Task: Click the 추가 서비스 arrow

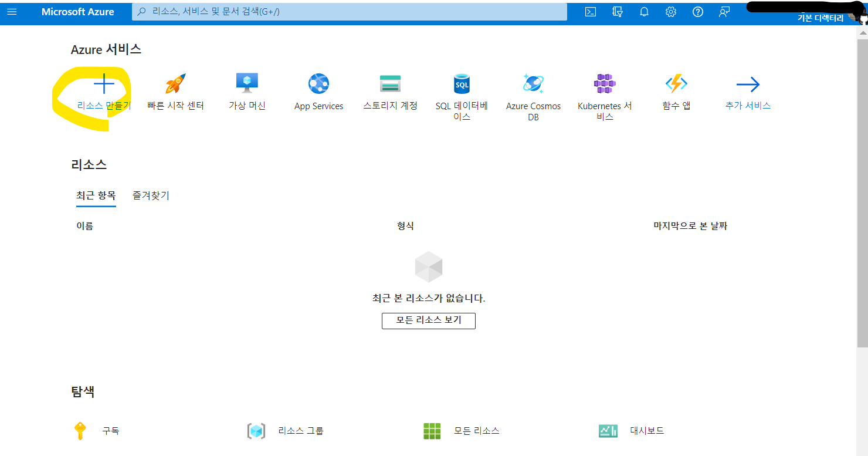Action: coord(748,85)
